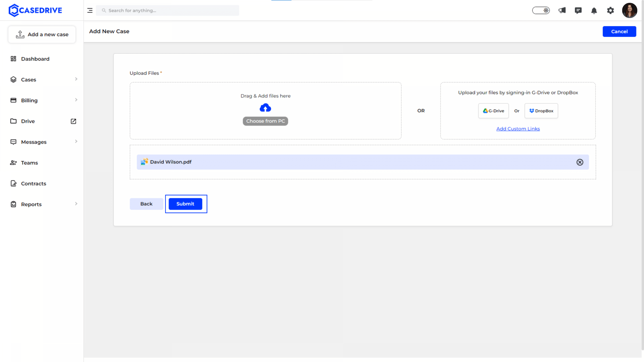The width and height of the screenshot is (644, 362).
Task: Sign in with DropBox button
Action: 541,111
